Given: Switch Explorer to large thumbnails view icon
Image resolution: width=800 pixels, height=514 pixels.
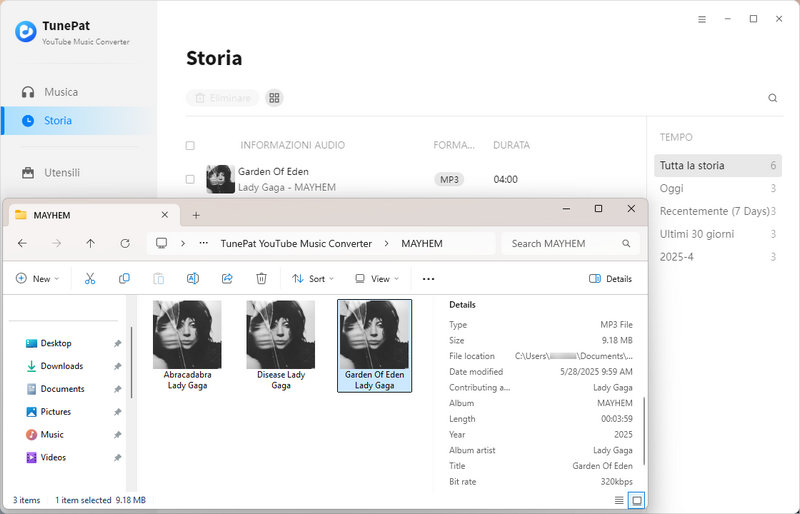Looking at the screenshot, I should pyautogui.click(x=637, y=500).
